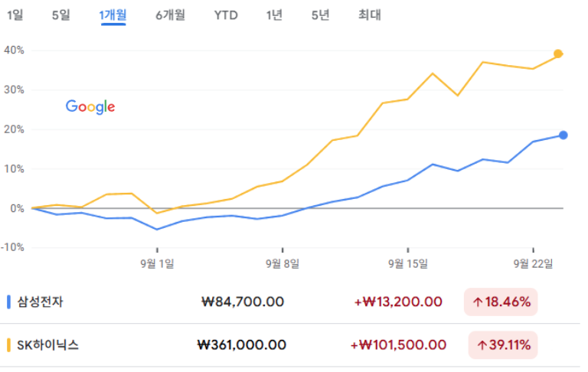588x372 pixels.
Task: Open the 6개월 range tab
Action: coord(170,15)
